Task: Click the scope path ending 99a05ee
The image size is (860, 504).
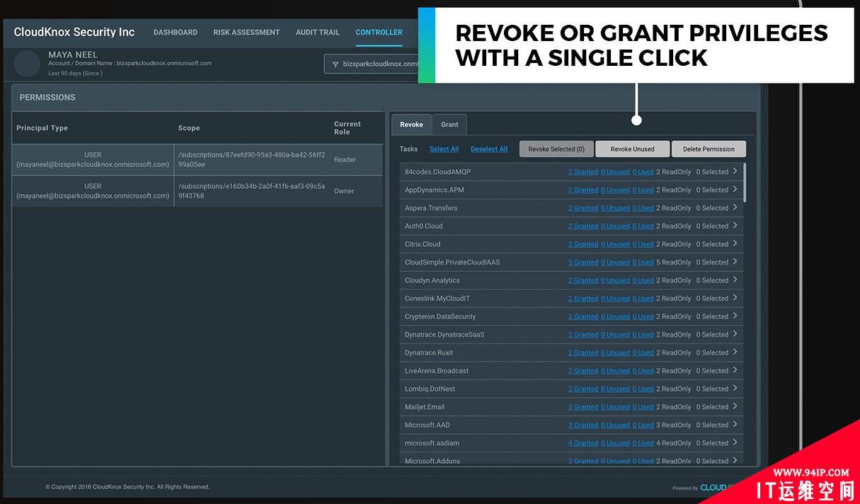Action: pos(251,159)
